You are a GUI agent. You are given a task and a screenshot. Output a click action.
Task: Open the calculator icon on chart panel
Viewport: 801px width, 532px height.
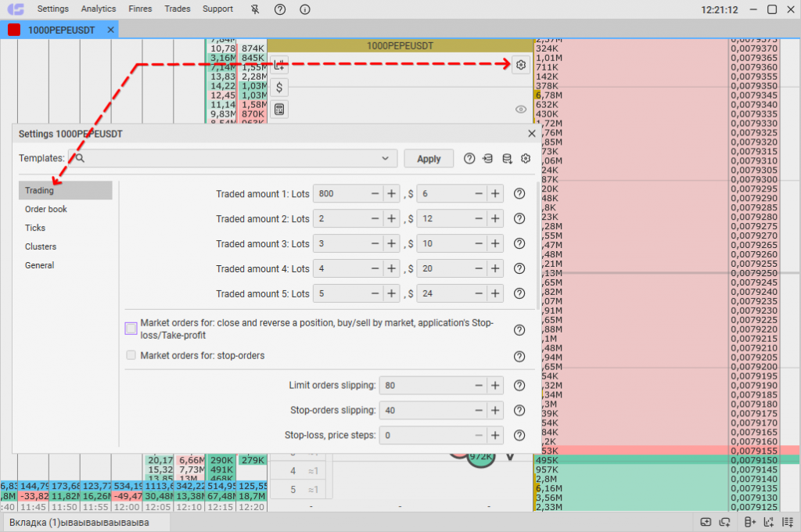pyautogui.click(x=279, y=110)
